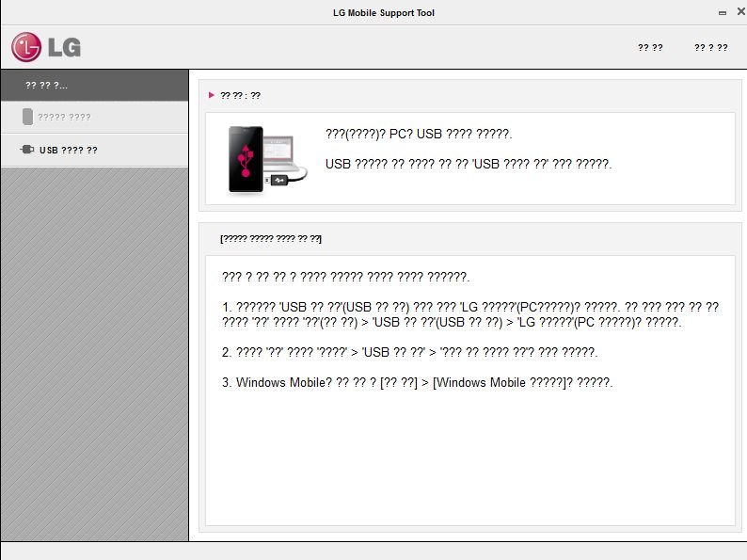This screenshot has height=560, width=747.
Task: Click the red arrow status marker
Action: (212, 95)
